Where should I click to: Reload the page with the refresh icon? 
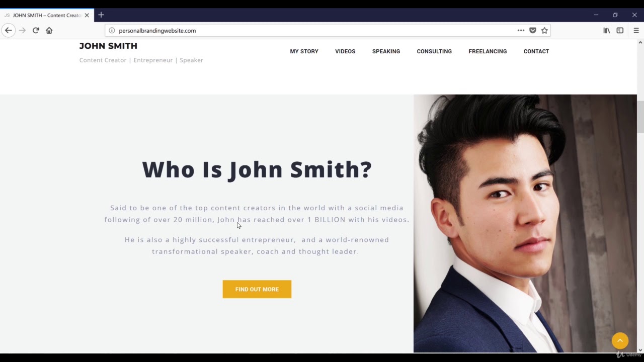(x=36, y=31)
